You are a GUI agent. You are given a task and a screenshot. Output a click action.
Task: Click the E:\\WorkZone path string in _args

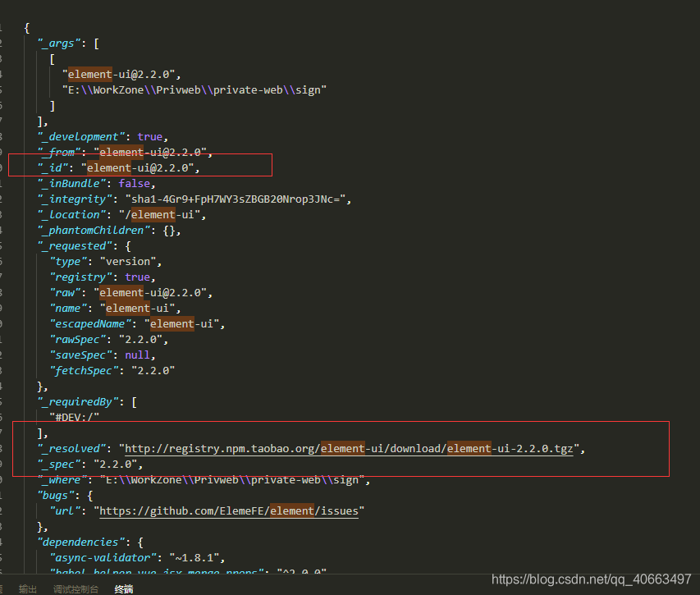pyautogui.click(x=194, y=90)
